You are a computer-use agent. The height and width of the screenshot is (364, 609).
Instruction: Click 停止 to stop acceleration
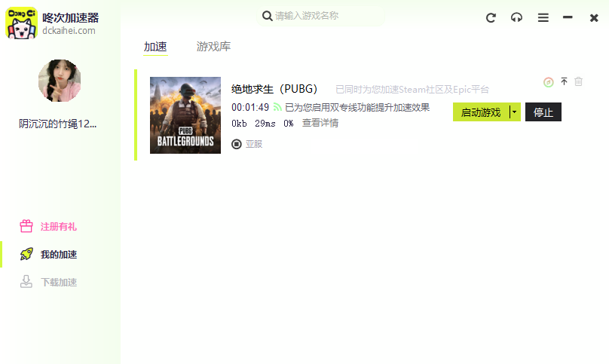[543, 112]
